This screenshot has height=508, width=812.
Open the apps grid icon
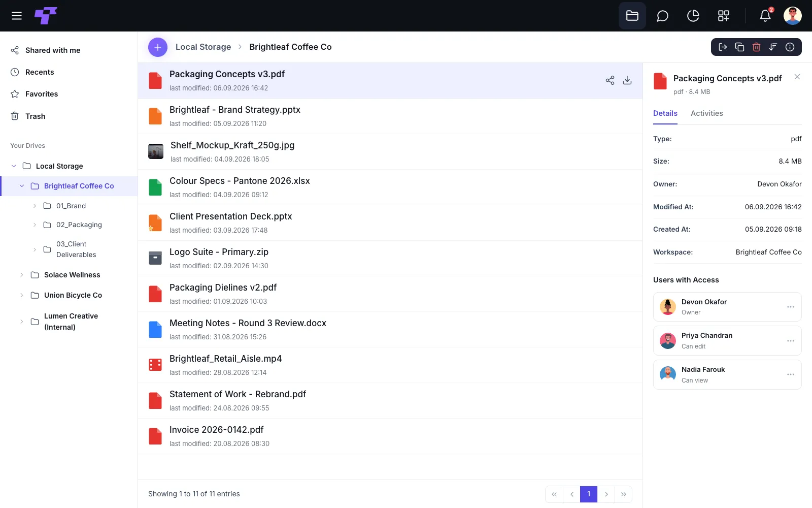(x=723, y=16)
